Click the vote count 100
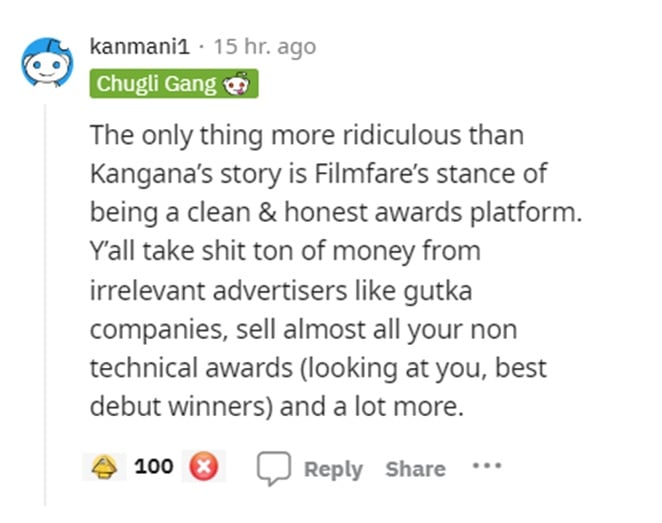The image size is (662, 523). (x=154, y=467)
